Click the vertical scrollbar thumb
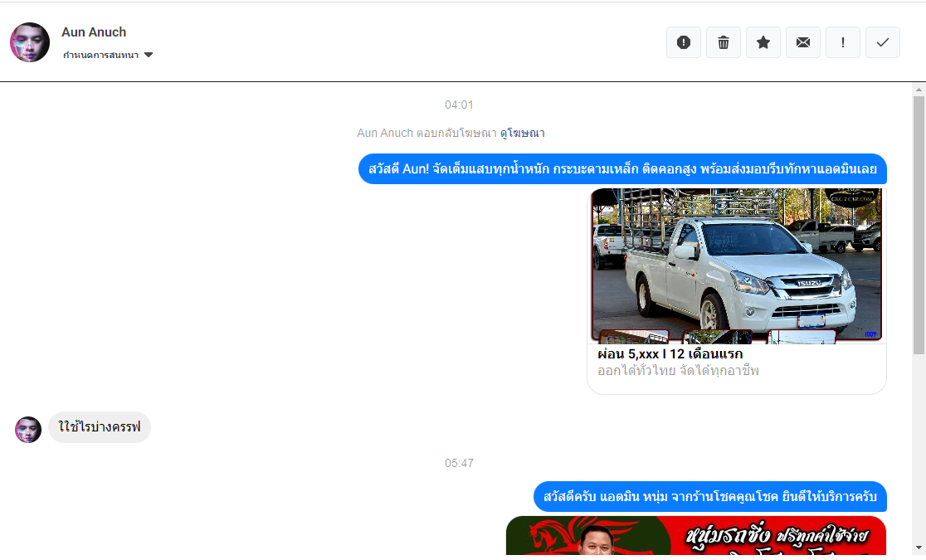Image resolution: width=926 pixels, height=560 pixels. [919, 224]
